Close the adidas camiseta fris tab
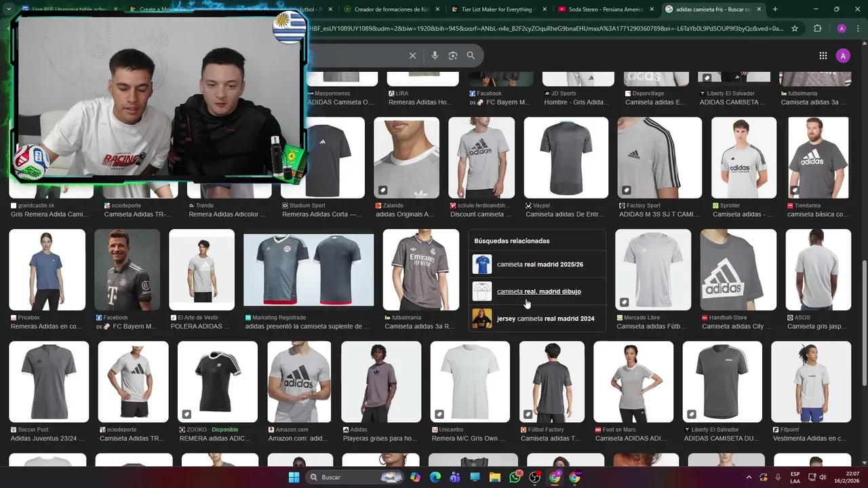The height and width of the screenshot is (488, 868). (759, 9)
